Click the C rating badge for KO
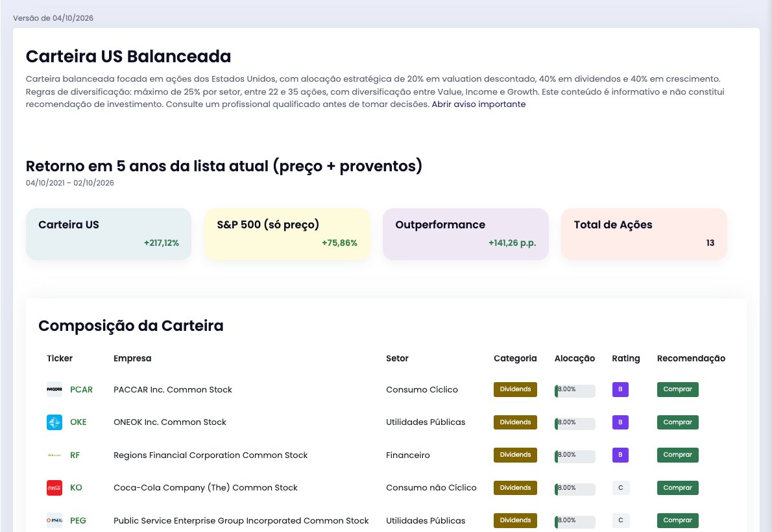772x532 pixels. coord(621,488)
